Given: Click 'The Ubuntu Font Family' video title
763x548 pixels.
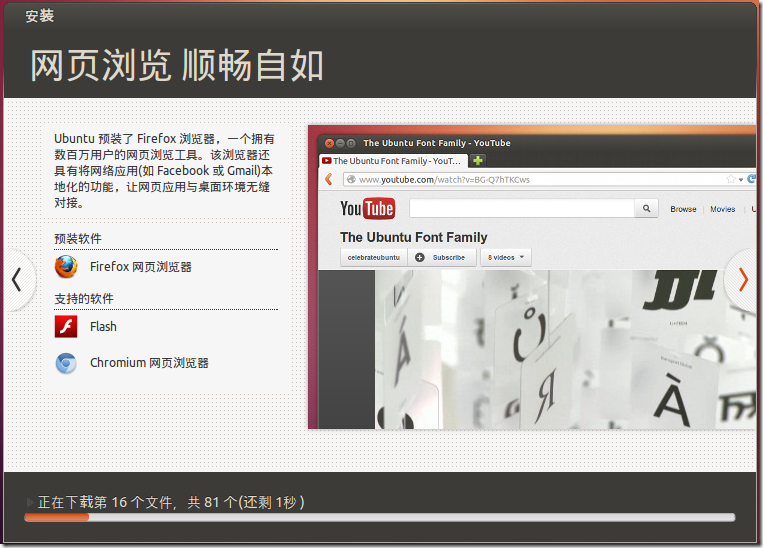Looking at the screenshot, I should click(414, 237).
